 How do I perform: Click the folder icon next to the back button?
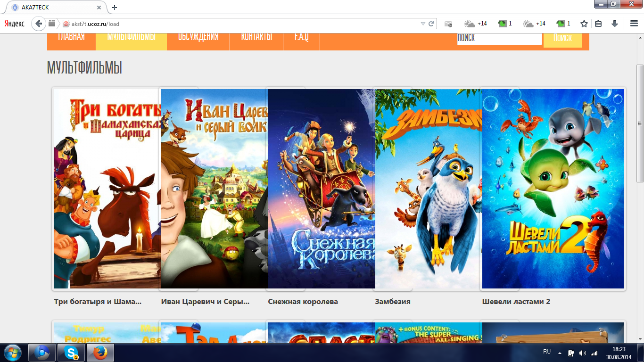pyautogui.click(x=52, y=24)
